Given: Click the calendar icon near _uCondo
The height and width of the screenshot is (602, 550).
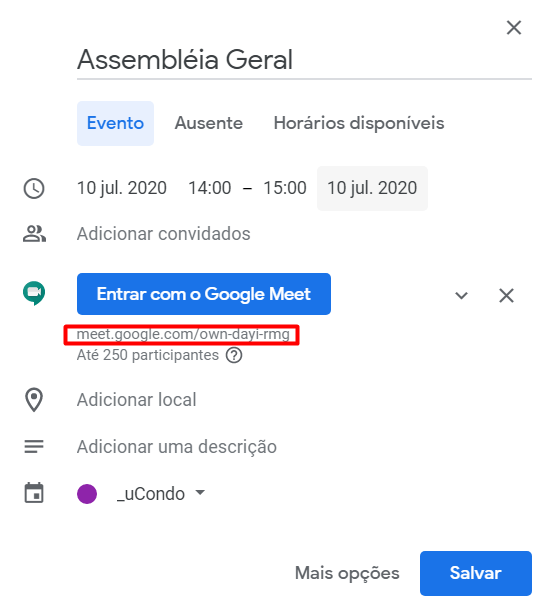Looking at the screenshot, I should 34,493.
